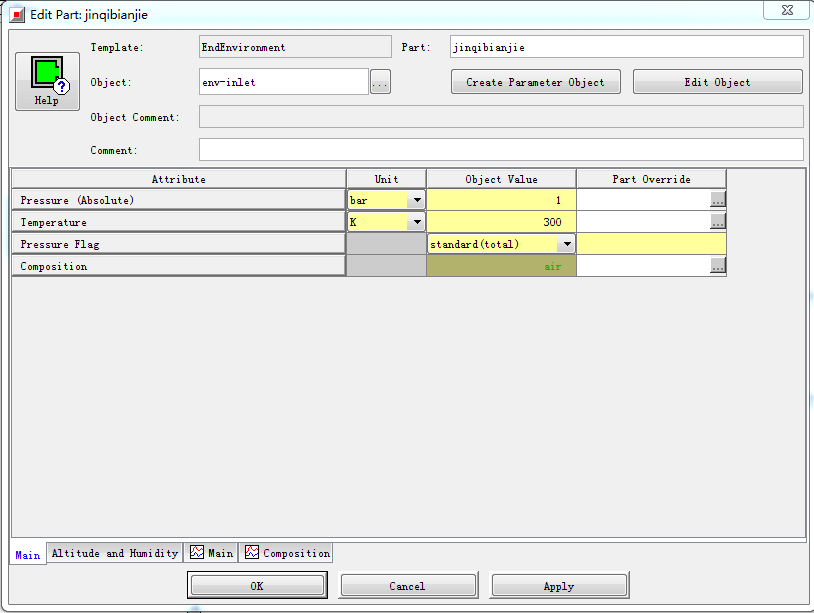Open the Composition plot tab
This screenshot has height=613, width=814.
[x=287, y=553]
